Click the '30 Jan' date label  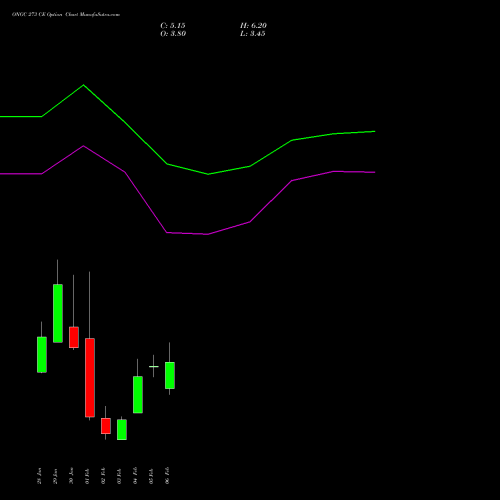[71, 476]
